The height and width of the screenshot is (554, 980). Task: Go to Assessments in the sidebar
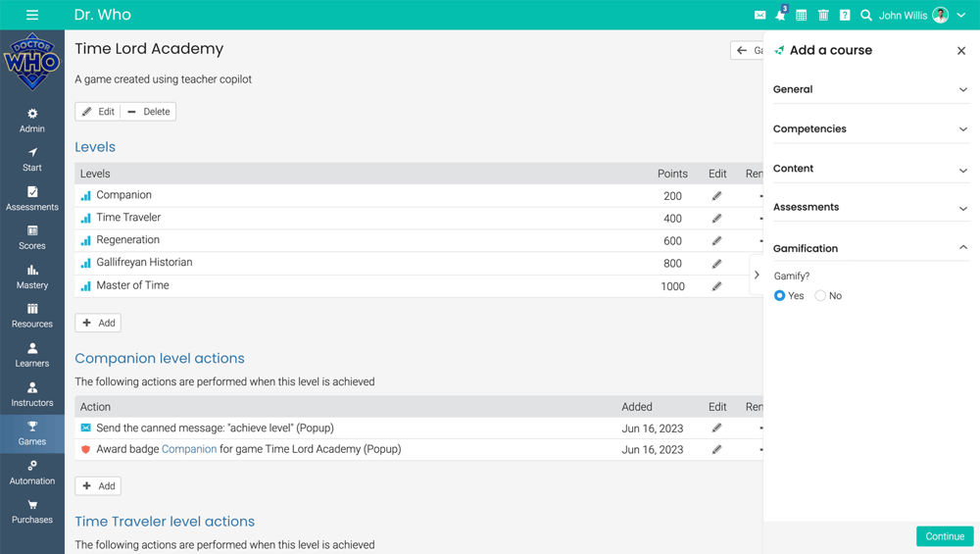[32, 198]
